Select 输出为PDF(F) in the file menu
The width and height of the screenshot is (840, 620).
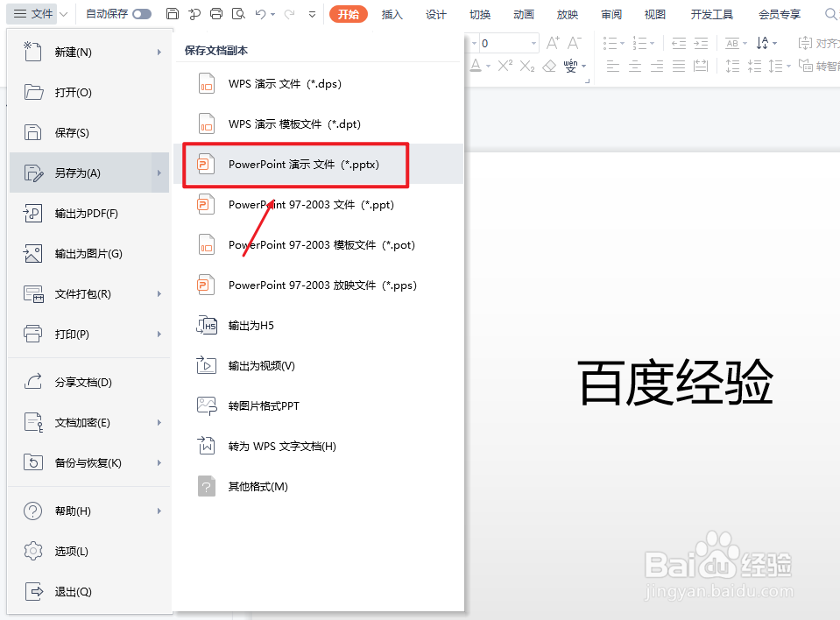89,213
